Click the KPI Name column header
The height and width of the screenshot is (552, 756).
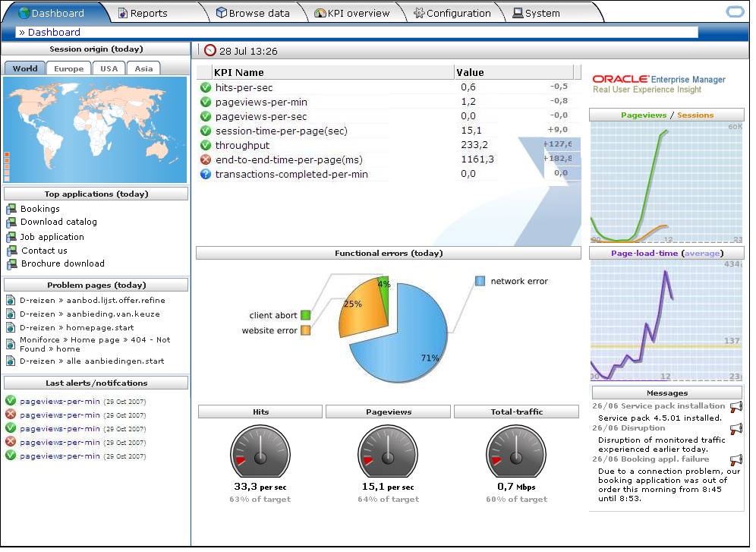coord(332,72)
